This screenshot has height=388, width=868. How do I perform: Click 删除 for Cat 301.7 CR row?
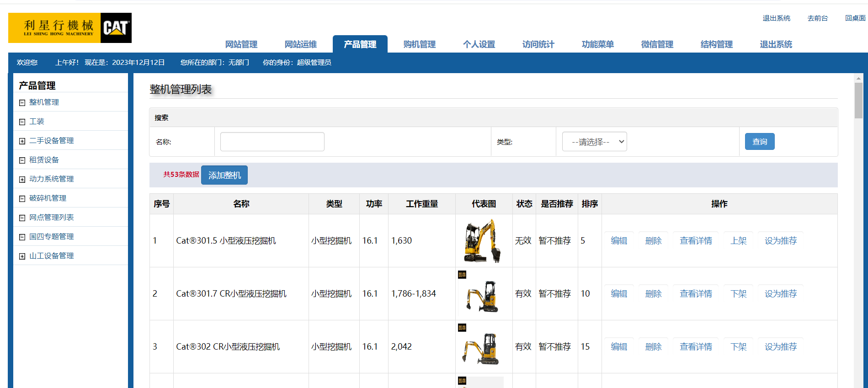click(x=653, y=293)
